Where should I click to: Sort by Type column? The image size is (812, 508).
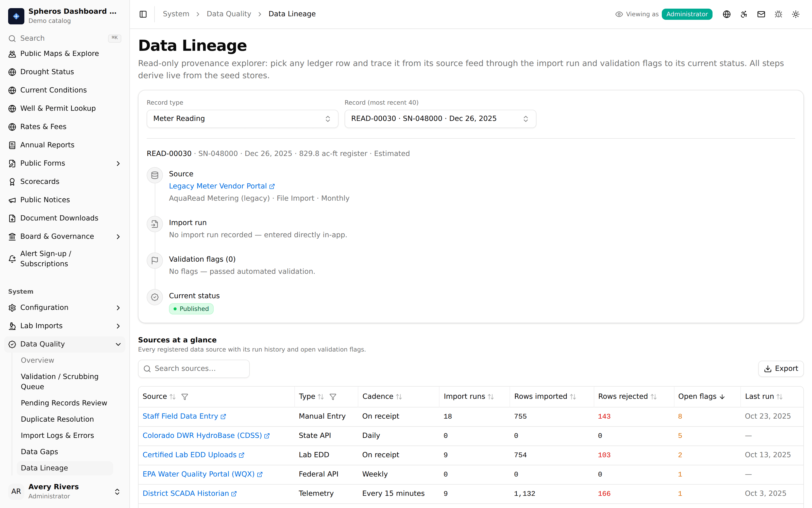tap(321, 397)
